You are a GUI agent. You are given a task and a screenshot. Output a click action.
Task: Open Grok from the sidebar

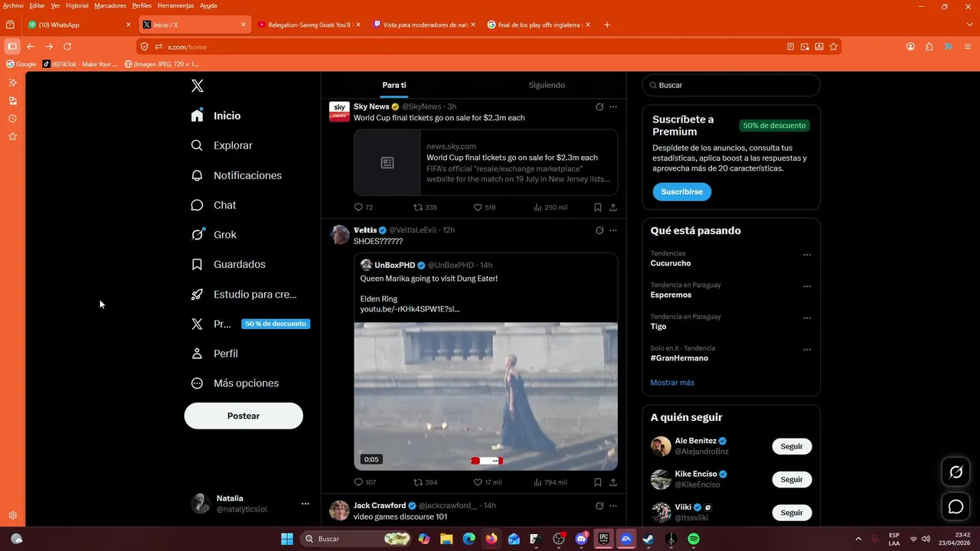pyautogui.click(x=214, y=235)
